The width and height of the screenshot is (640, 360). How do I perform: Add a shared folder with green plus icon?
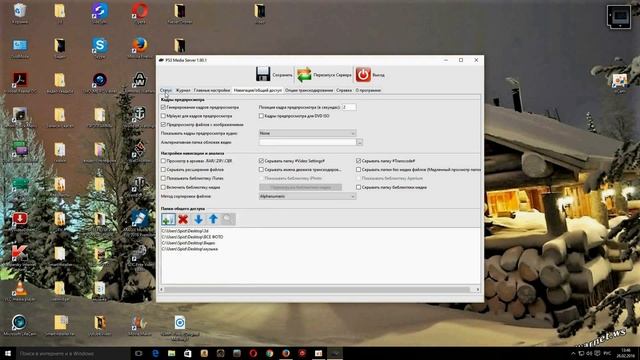pyautogui.click(x=168, y=219)
